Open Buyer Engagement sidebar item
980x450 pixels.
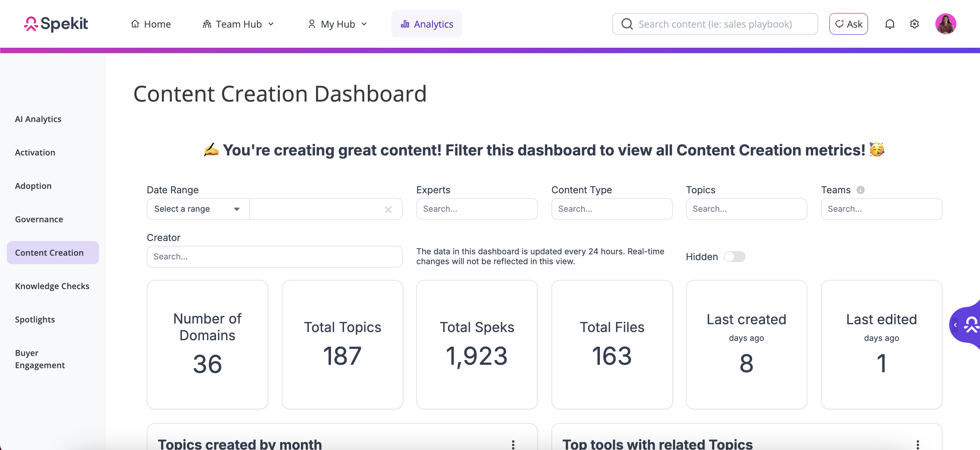[x=40, y=359]
